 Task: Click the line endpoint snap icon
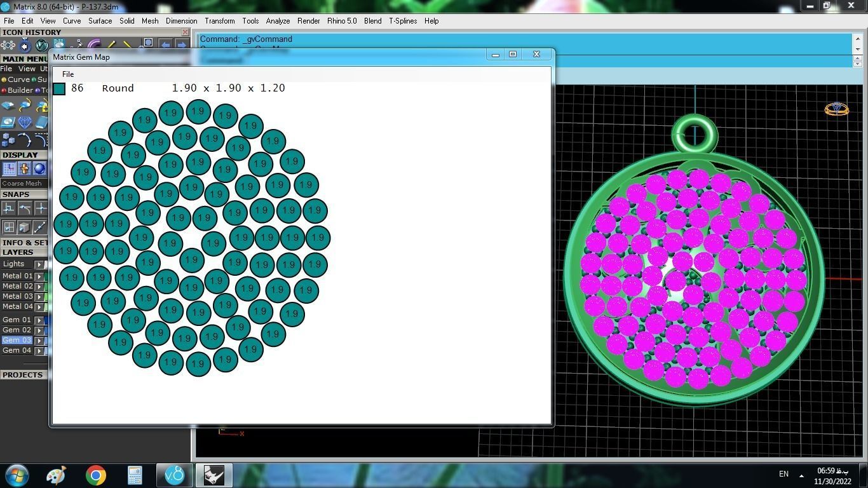(x=39, y=227)
